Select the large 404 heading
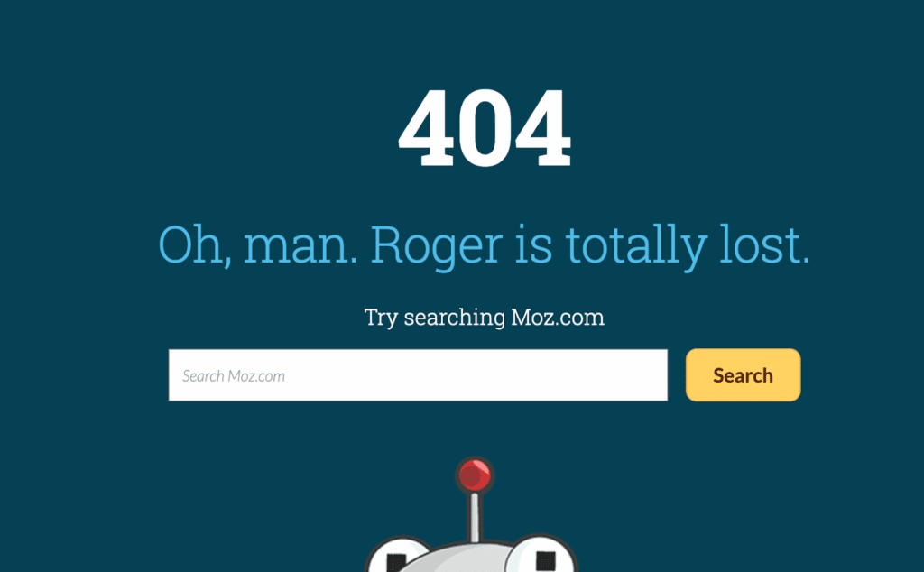The height and width of the screenshot is (572, 924). (x=485, y=128)
